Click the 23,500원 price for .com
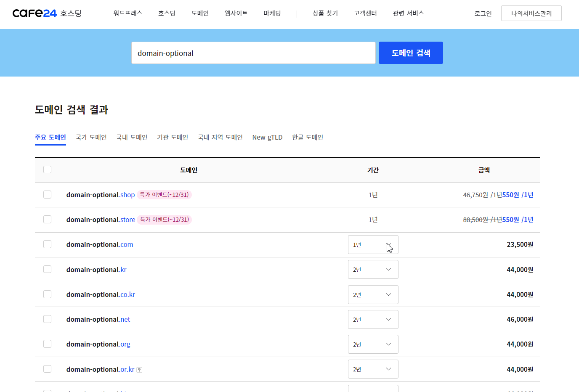This screenshot has width=579, height=392. point(520,244)
